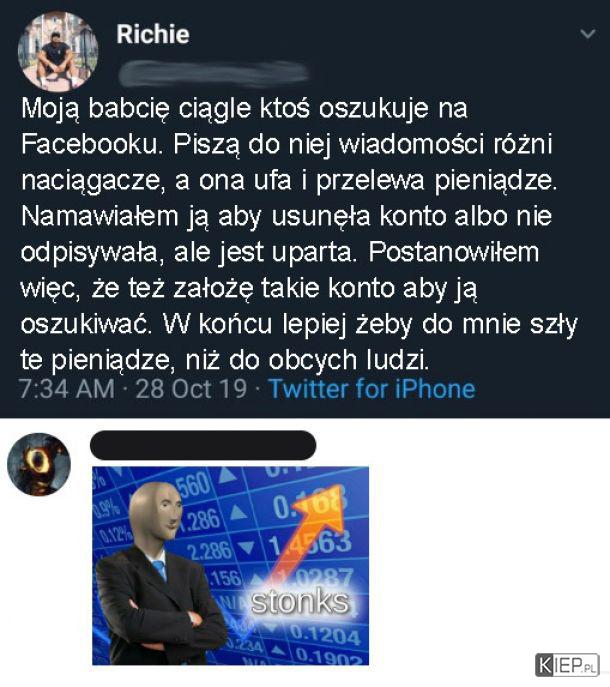Click the stonks caption text

[x=301, y=602]
